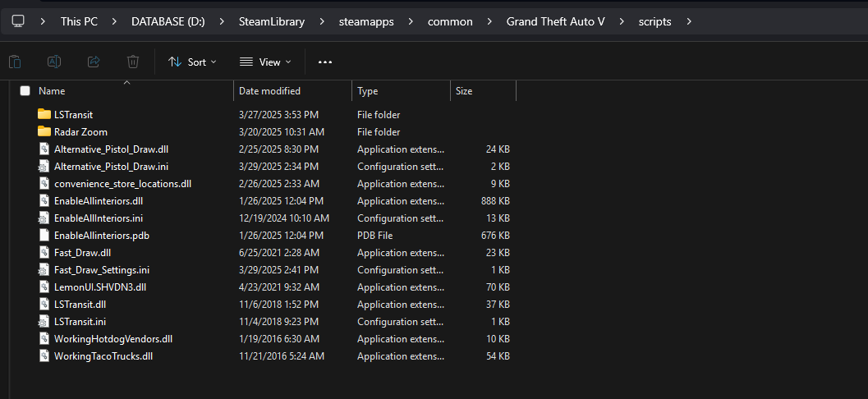Image resolution: width=868 pixels, height=399 pixels.
Task: Expand the chevron after scripts
Action: point(689,21)
